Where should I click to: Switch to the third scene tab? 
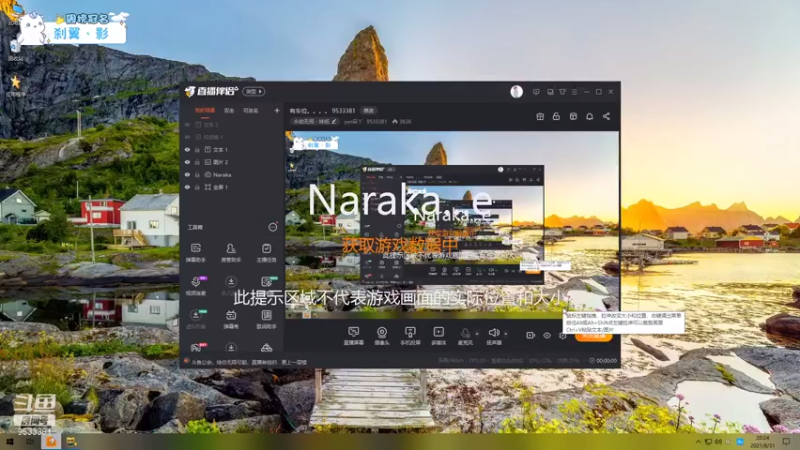tap(251, 111)
